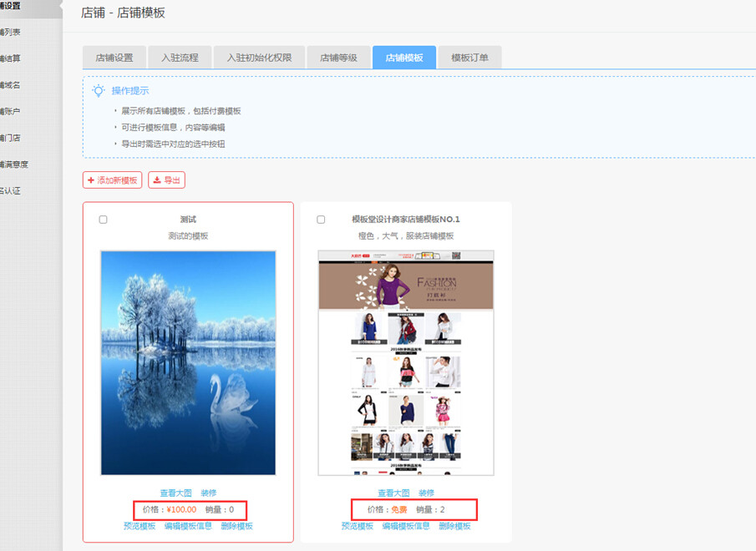Click 装修 under the NO.1 template
The height and width of the screenshot is (551, 756).
coord(427,493)
